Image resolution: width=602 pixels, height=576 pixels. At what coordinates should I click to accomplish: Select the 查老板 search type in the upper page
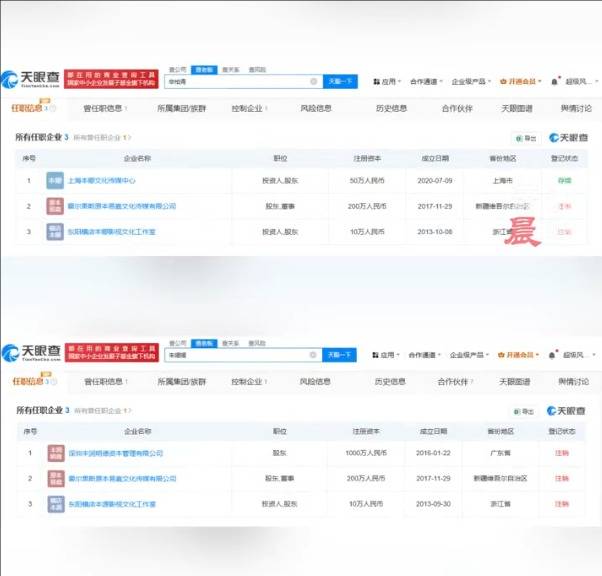point(204,69)
